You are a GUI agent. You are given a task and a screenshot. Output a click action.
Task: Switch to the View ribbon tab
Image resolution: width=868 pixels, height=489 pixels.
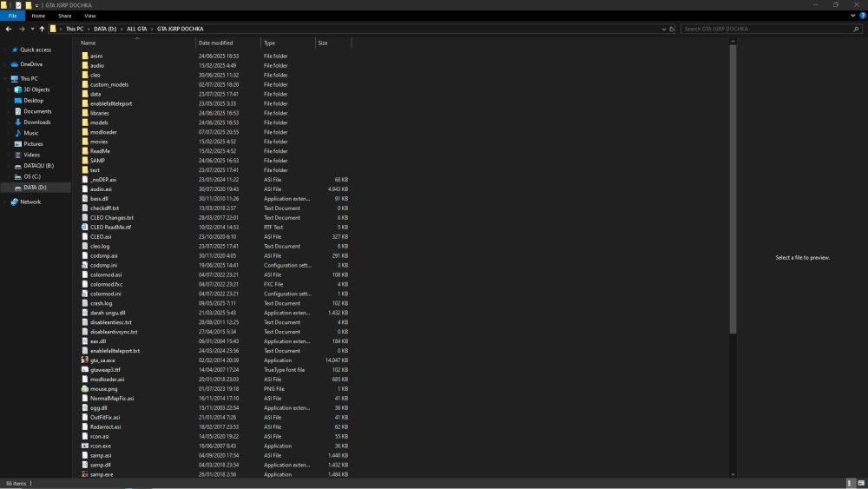[89, 16]
